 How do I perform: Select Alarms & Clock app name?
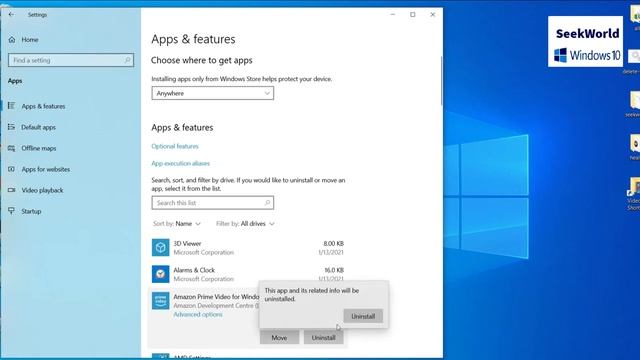(x=194, y=270)
